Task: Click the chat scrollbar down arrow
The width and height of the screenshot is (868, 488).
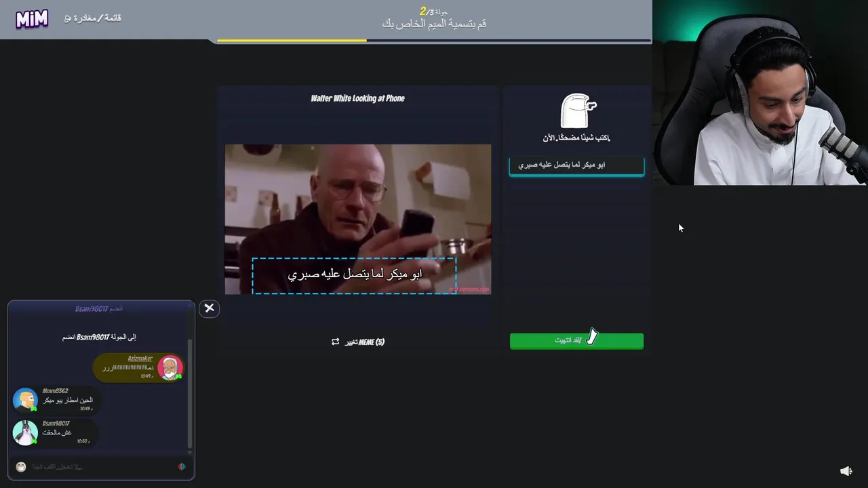Action: tap(190, 453)
